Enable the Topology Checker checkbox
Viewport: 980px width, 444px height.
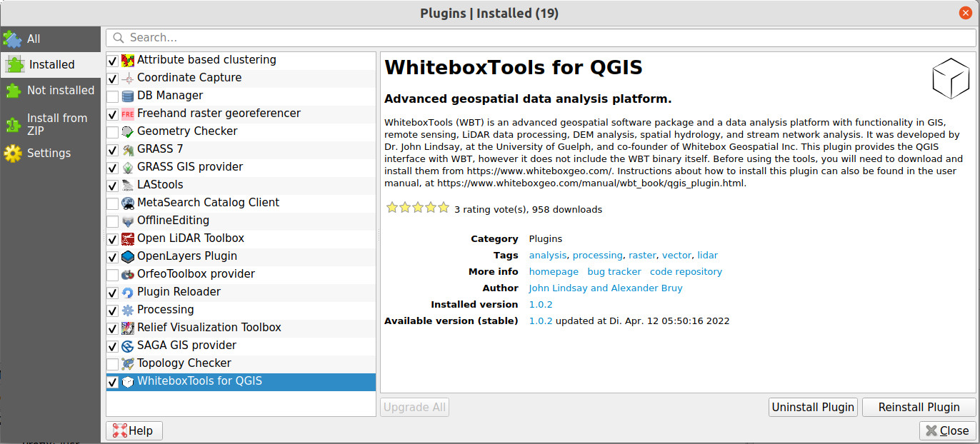(x=113, y=364)
